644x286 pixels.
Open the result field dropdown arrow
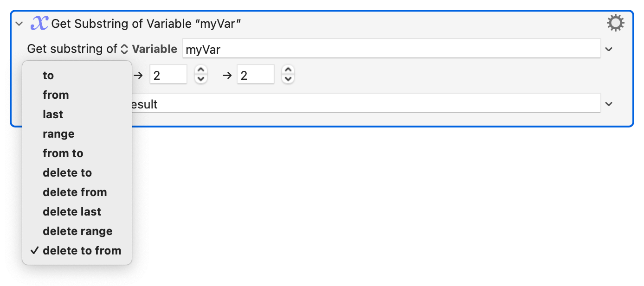pos(609,104)
